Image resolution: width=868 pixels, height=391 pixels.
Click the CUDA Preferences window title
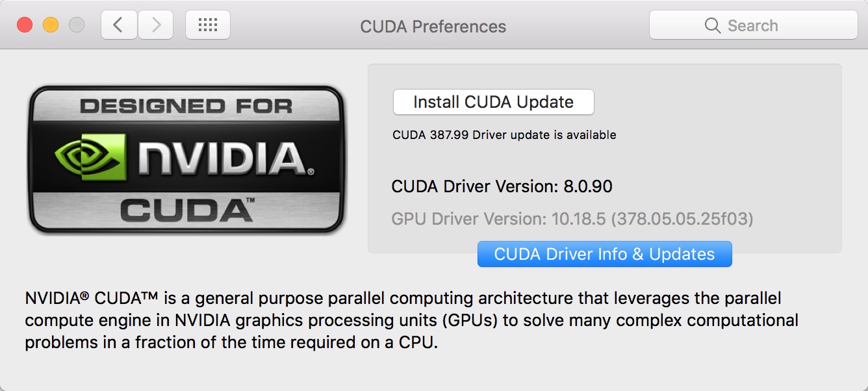coord(433,27)
